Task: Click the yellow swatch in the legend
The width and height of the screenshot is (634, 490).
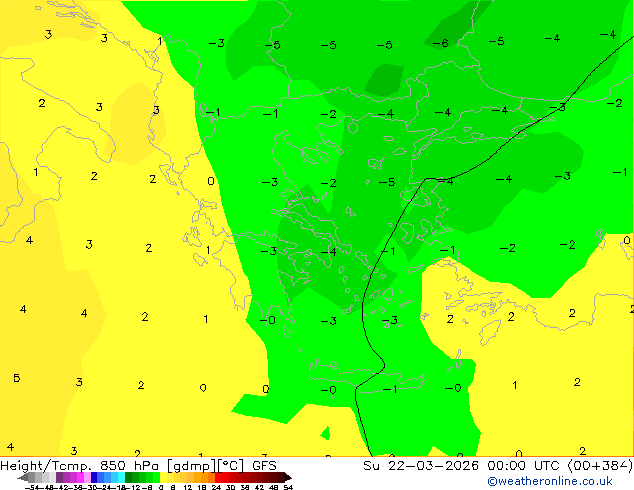Action: pos(163,478)
